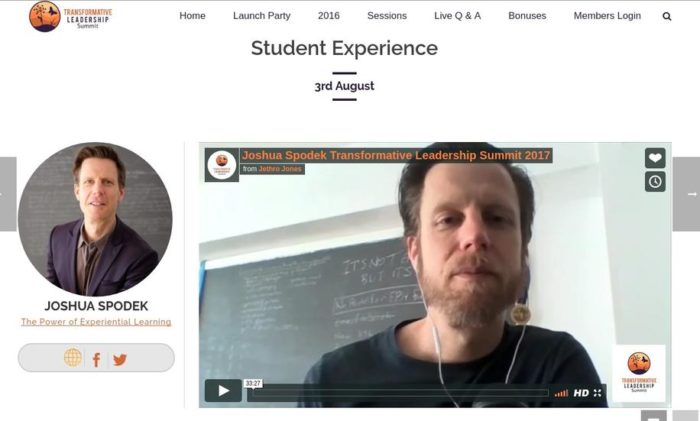
Task: Open Joshua Spodek's Twitter profile icon
Action: pyautogui.click(x=120, y=359)
